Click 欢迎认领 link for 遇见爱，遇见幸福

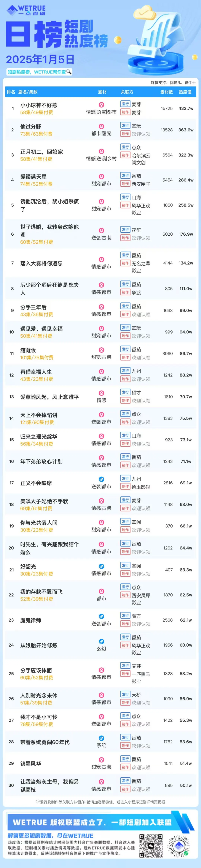tap(141, 336)
